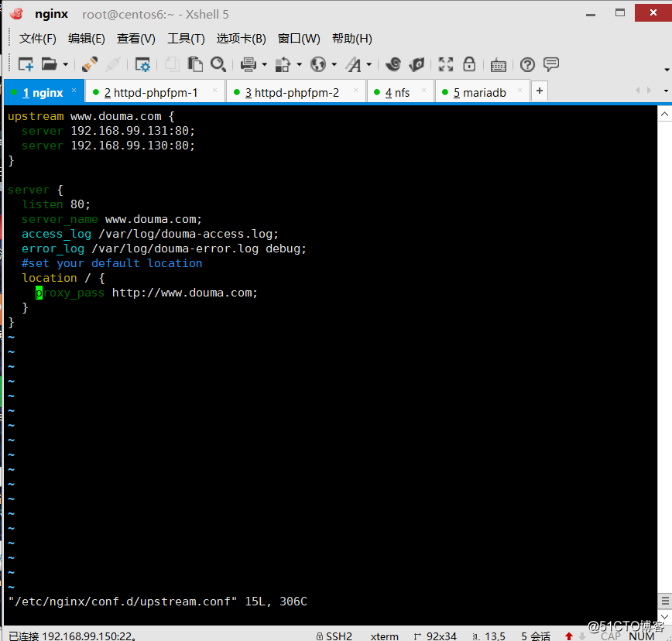
Task: Click the Open session folder icon
Action: click(50, 65)
